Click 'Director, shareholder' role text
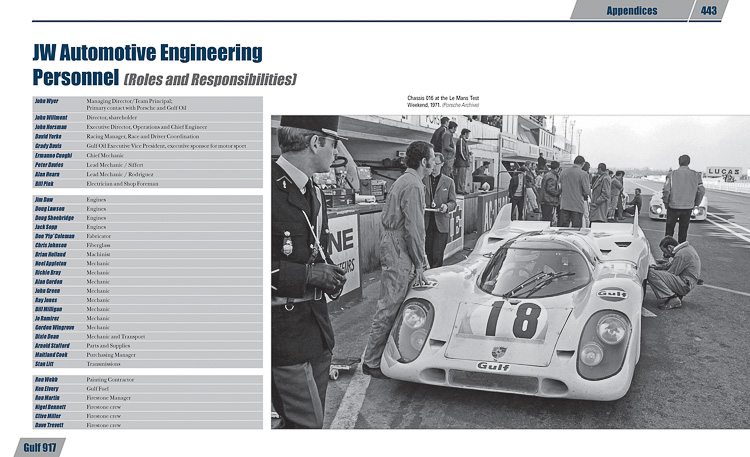This screenshot has height=457, width=750. [111, 117]
